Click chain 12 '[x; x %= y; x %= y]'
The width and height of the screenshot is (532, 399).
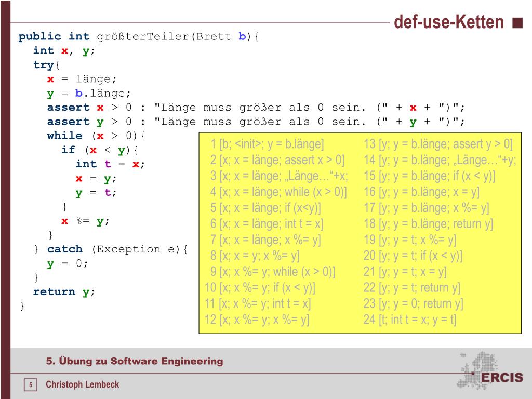coord(257,320)
